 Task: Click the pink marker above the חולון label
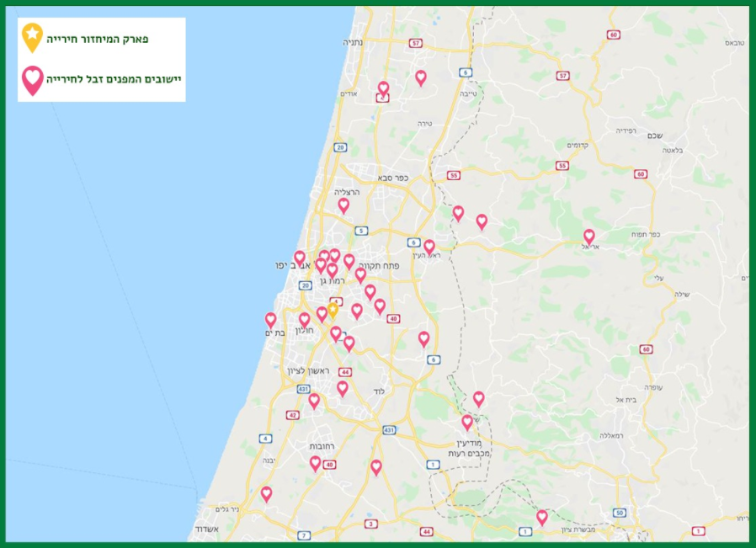(x=304, y=321)
